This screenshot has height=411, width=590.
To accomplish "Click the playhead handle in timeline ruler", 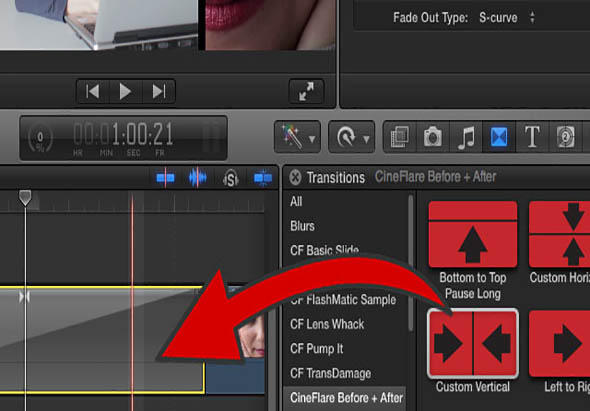I will point(25,198).
